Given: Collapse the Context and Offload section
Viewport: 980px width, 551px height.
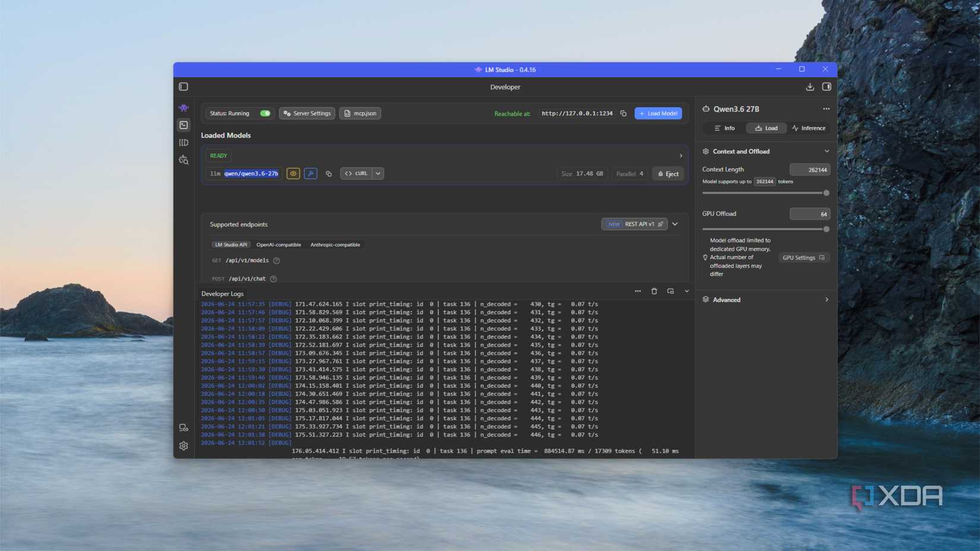Looking at the screenshot, I should click(x=826, y=151).
